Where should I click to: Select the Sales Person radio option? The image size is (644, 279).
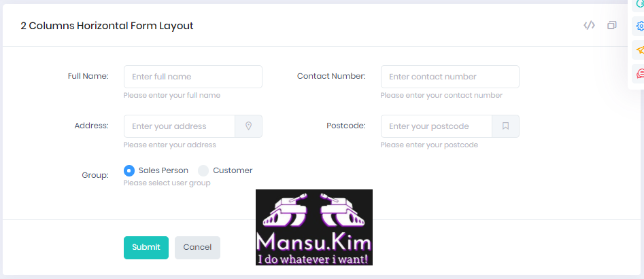coord(129,170)
